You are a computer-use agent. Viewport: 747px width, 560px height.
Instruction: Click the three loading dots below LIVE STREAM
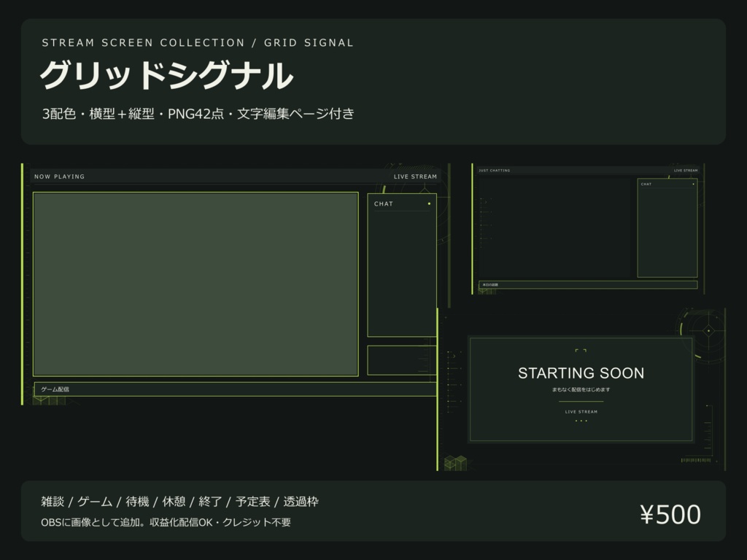[581, 421]
